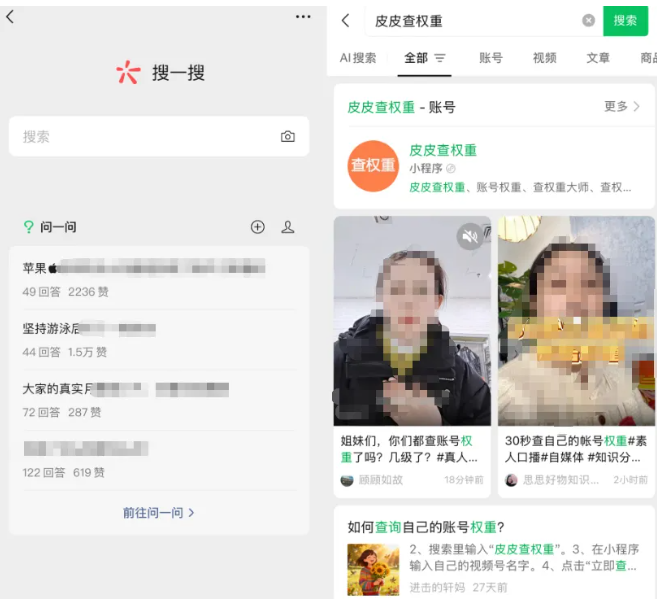Open the filter icon next to 全部

(440, 58)
